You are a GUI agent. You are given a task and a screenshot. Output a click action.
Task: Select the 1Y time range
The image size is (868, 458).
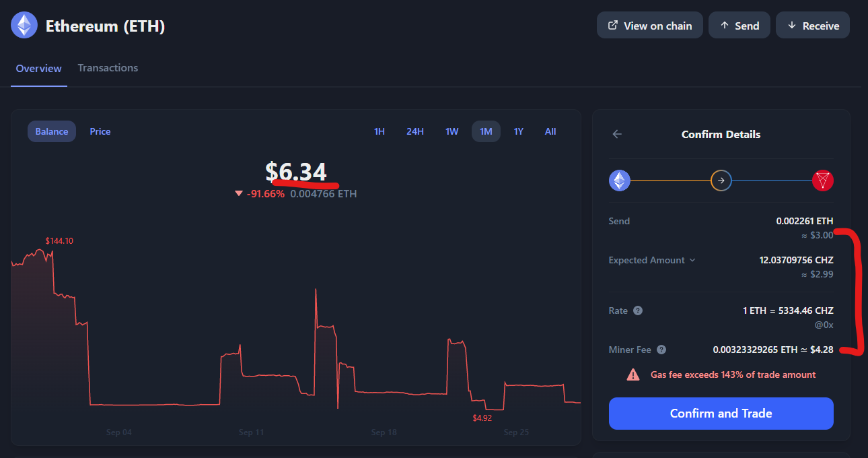[x=518, y=131]
